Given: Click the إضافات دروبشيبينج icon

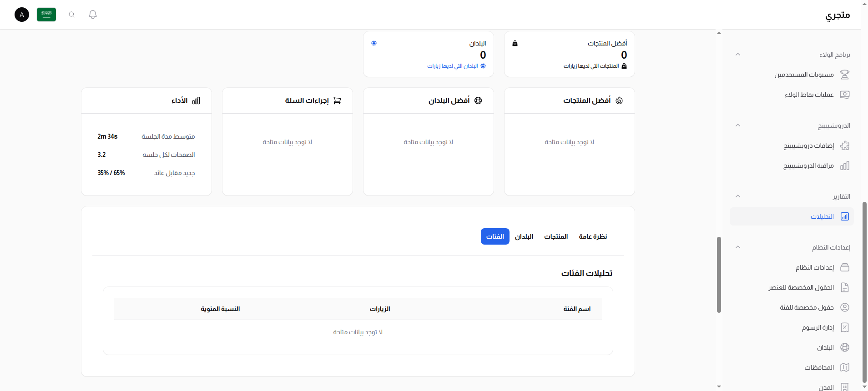Looking at the screenshot, I should 845,145.
